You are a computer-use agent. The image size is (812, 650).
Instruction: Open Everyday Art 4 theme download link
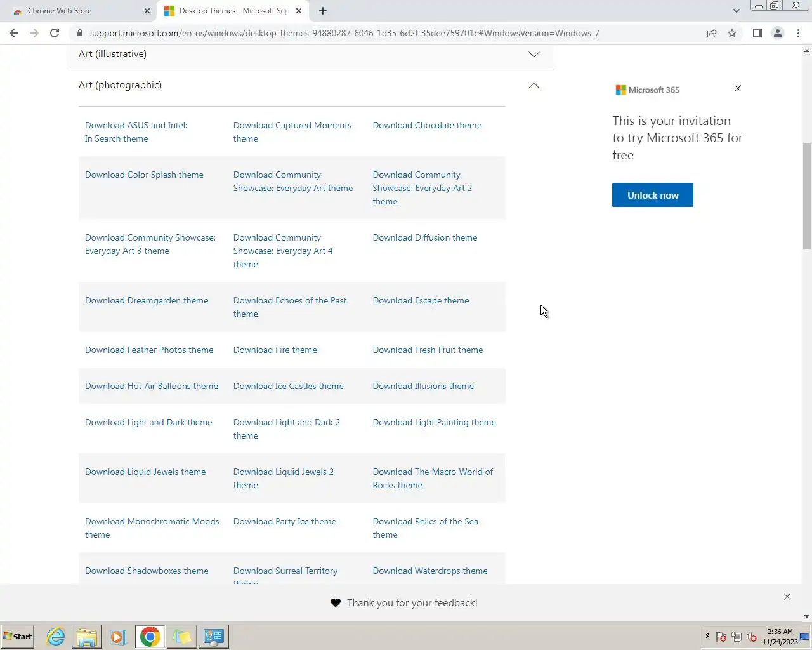[283, 251]
